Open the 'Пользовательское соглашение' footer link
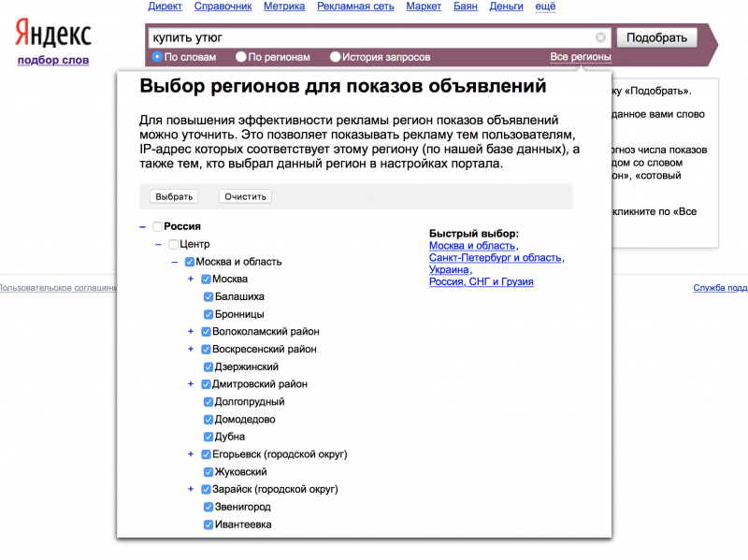The width and height of the screenshot is (748, 560). click(x=58, y=288)
